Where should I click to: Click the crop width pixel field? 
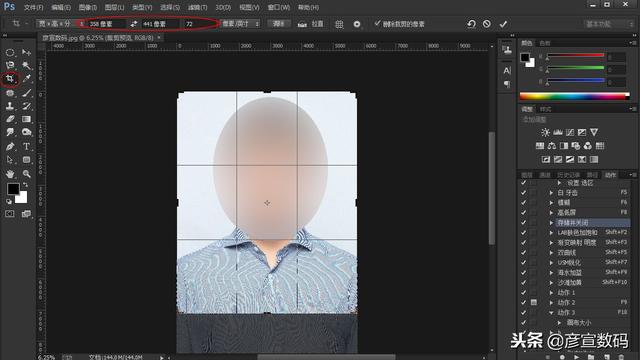click(x=106, y=24)
